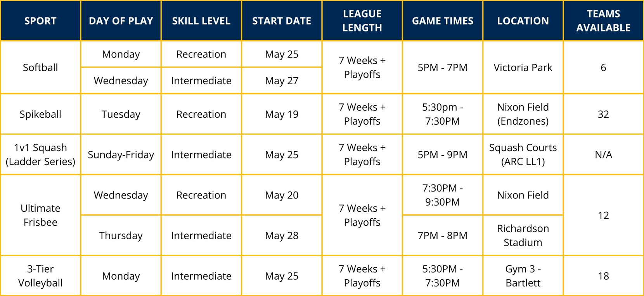
Task: Click the 3-Tier Volleyball cell
Action: tap(40, 276)
